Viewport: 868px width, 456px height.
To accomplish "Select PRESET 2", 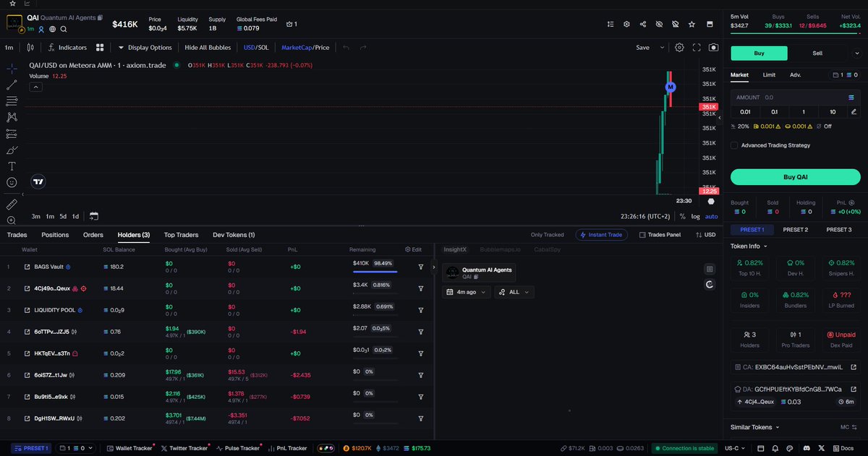I will (x=796, y=230).
